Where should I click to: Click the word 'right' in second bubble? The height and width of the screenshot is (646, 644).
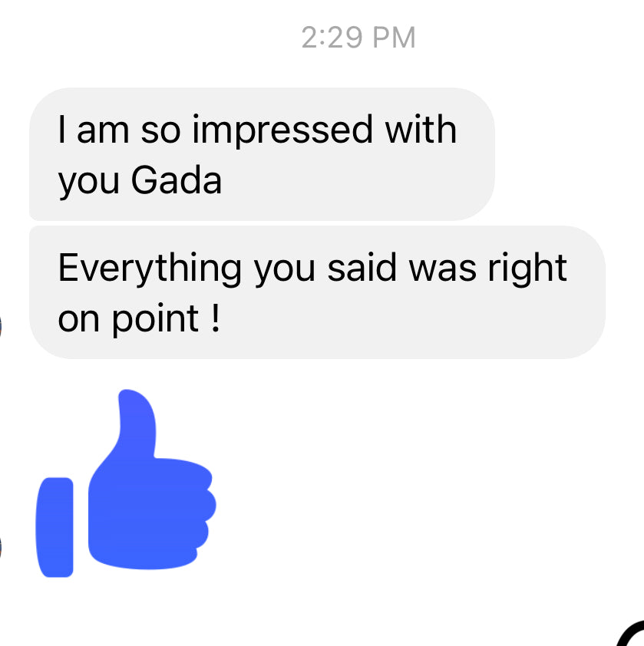[527, 269]
